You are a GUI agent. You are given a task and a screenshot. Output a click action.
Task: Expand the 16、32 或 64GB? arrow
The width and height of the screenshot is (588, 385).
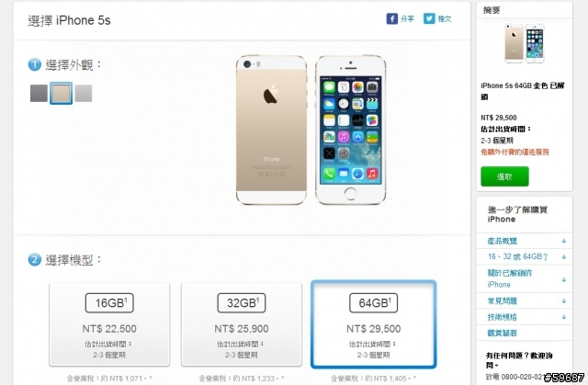point(563,256)
